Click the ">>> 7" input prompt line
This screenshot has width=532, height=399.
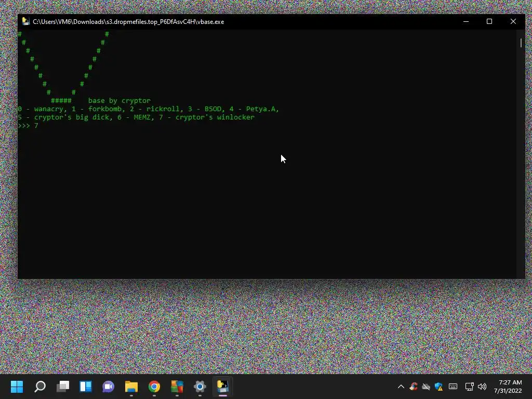pos(28,126)
